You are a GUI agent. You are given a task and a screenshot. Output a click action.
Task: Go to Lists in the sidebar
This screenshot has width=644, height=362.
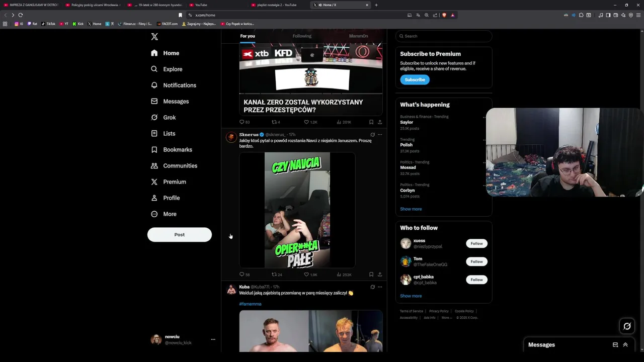point(163,133)
